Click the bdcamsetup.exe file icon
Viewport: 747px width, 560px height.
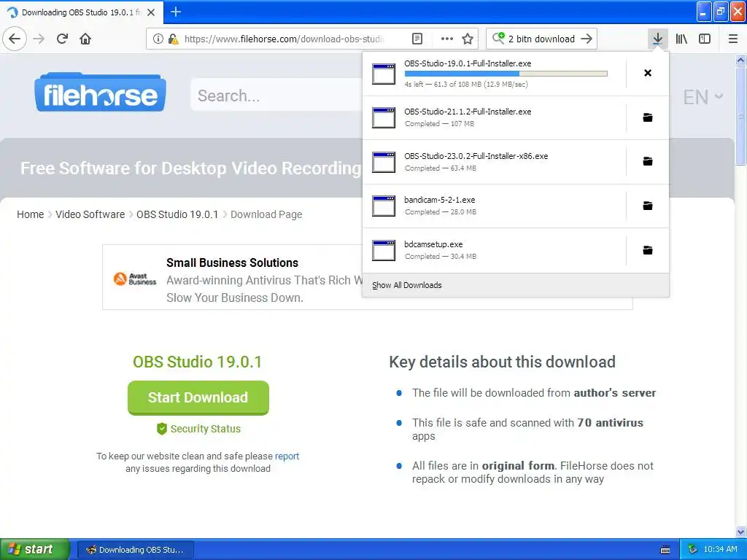pos(384,251)
